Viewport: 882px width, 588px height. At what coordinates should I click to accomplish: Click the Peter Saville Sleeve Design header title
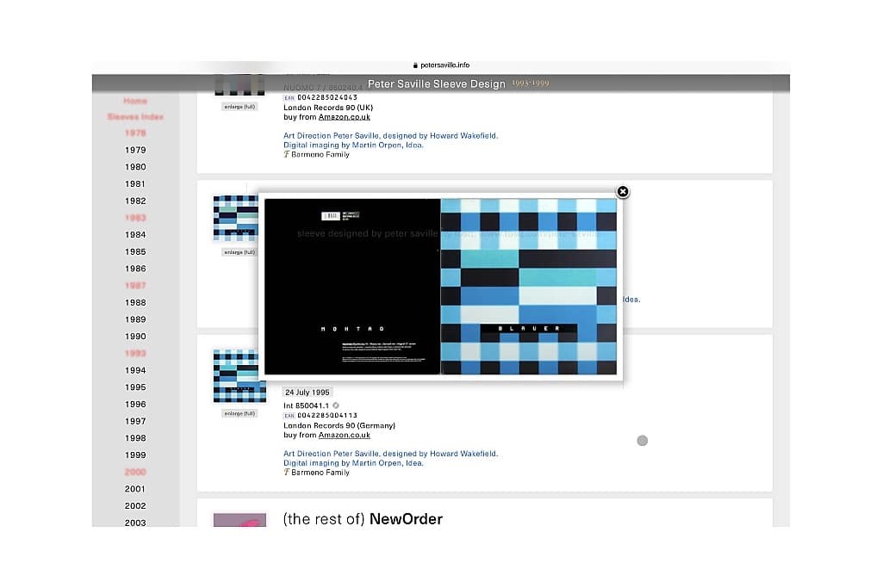click(x=437, y=84)
